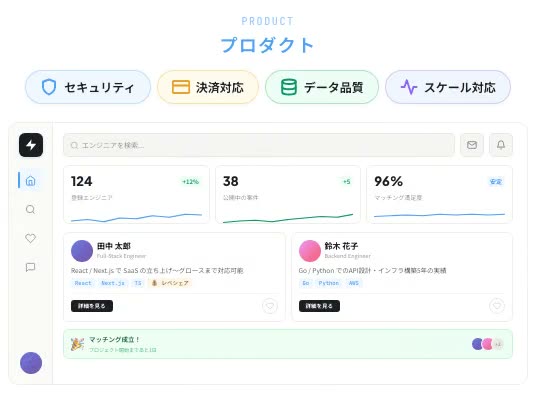Select the セキュリティ tab pill
This screenshot has height=394, width=536.
pos(88,87)
